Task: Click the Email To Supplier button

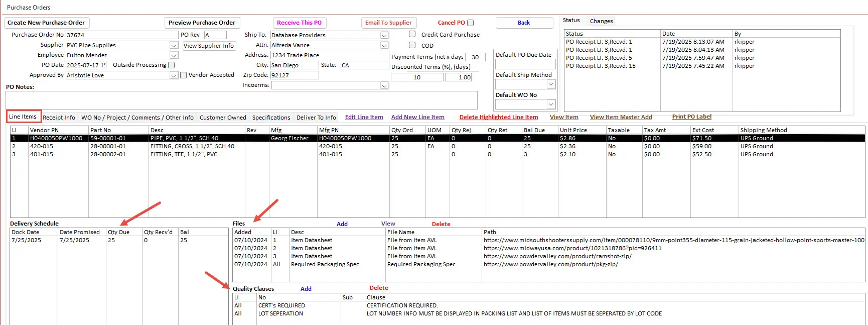Action: [388, 23]
